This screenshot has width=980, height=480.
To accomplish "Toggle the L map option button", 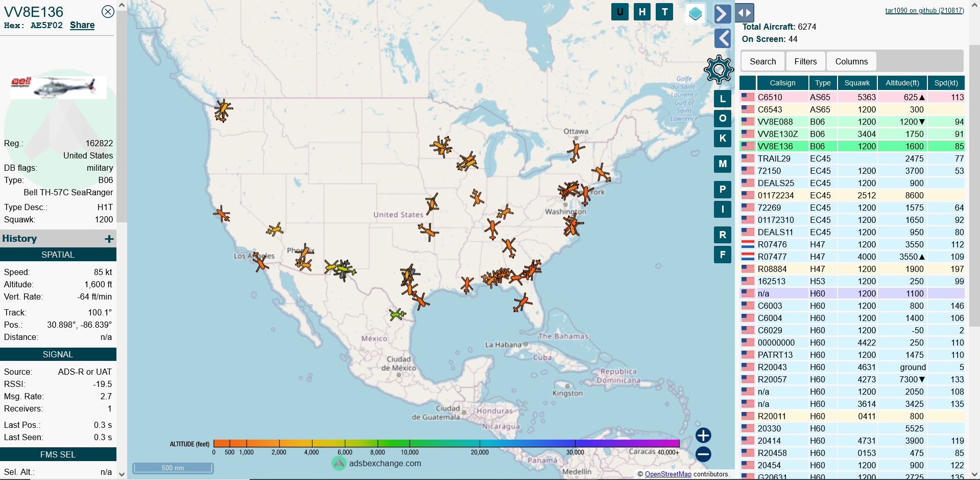I will [x=723, y=99].
